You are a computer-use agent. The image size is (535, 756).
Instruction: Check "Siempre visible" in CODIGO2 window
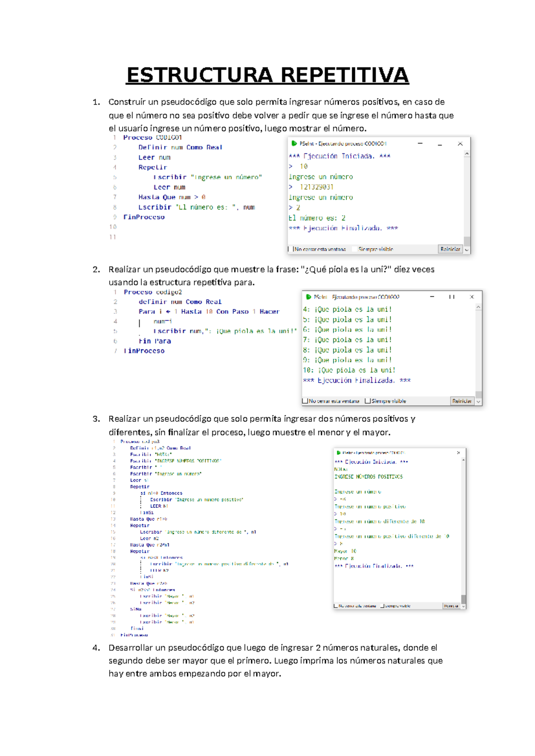368,401
